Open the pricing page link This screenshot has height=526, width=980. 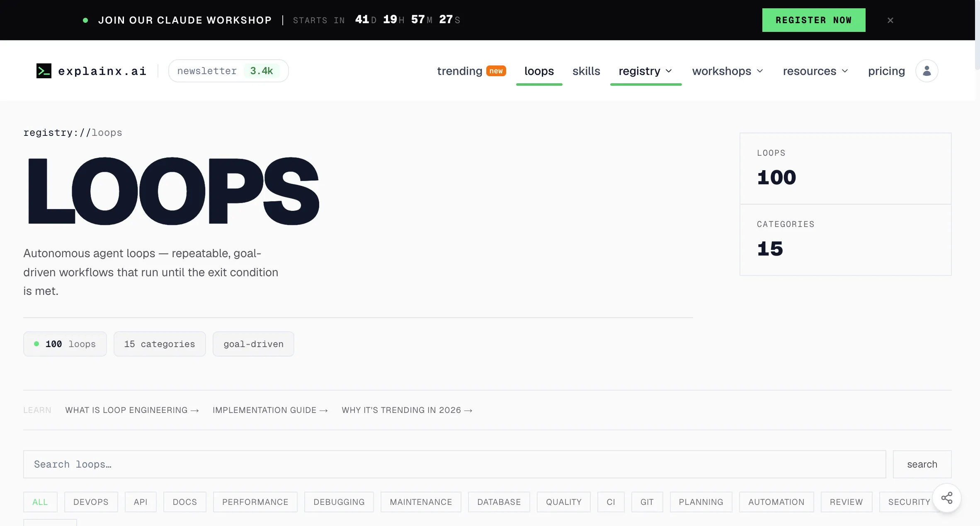[x=886, y=71]
